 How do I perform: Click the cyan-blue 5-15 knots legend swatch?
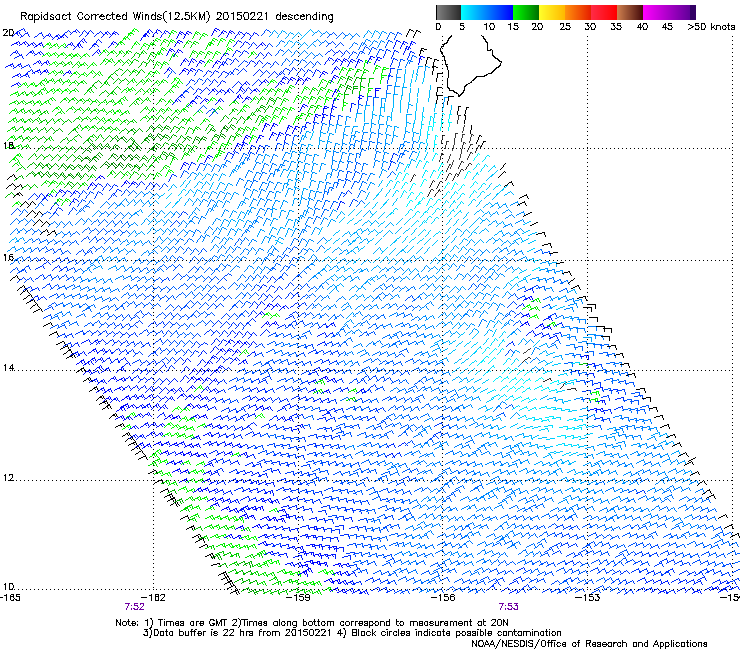[487, 12]
